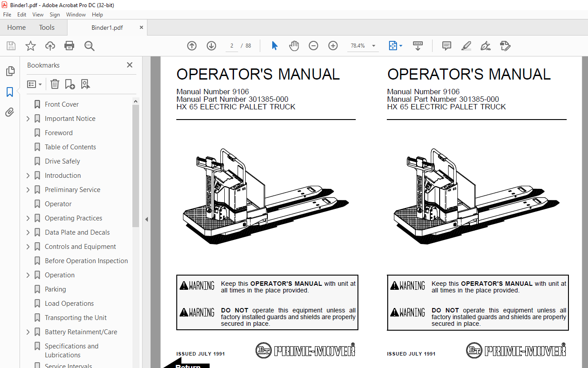Viewport: 588px width, 368px height.
Task: Click the page number input field
Action: (x=232, y=46)
